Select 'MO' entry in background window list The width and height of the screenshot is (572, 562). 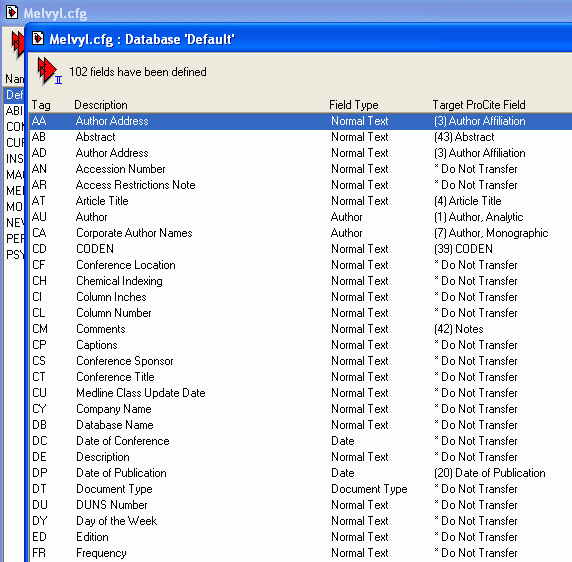[x=14, y=207]
